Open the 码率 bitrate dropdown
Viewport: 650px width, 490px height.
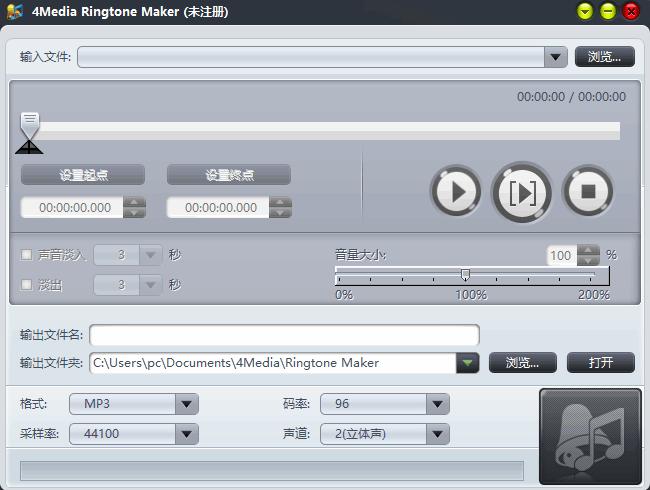437,404
